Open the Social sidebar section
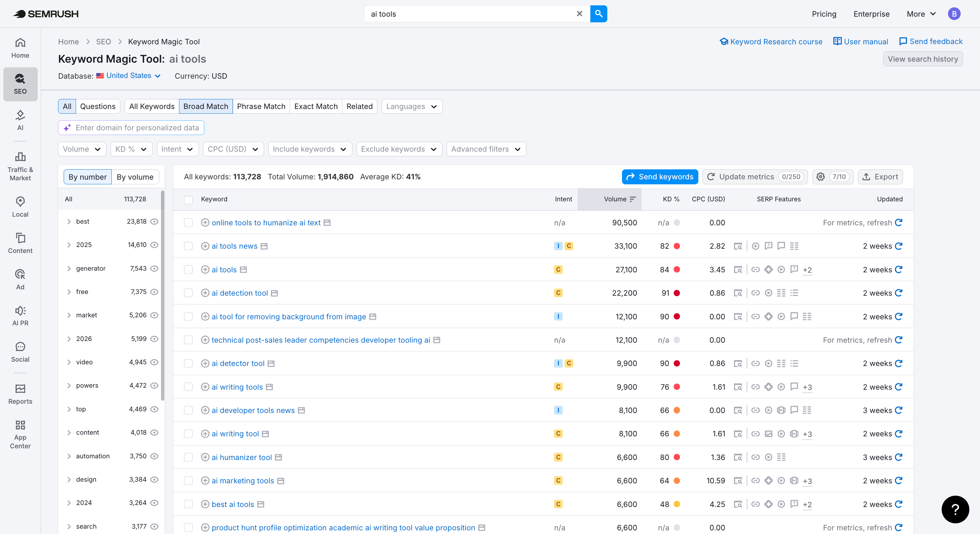The width and height of the screenshot is (980, 534). pos(20,352)
